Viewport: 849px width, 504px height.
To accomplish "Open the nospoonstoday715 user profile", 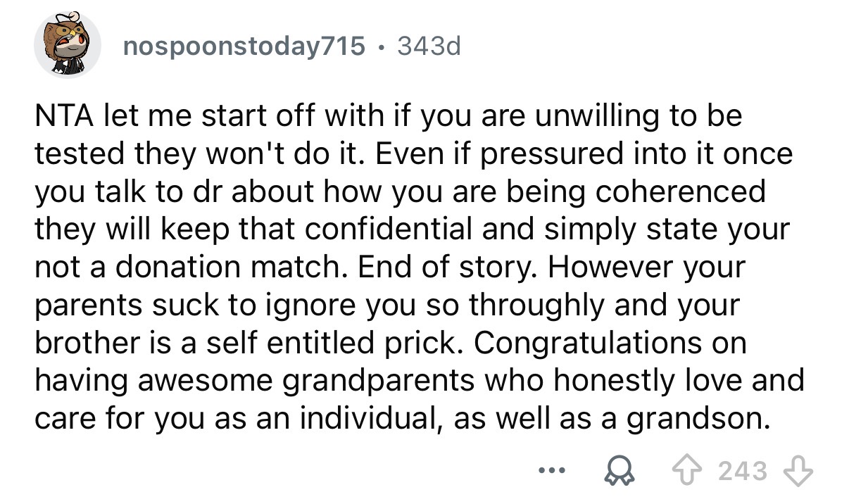I will point(244,47).
